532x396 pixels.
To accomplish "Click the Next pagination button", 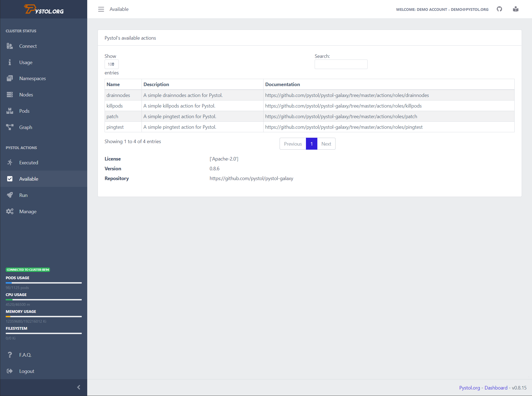I will 326,144.
